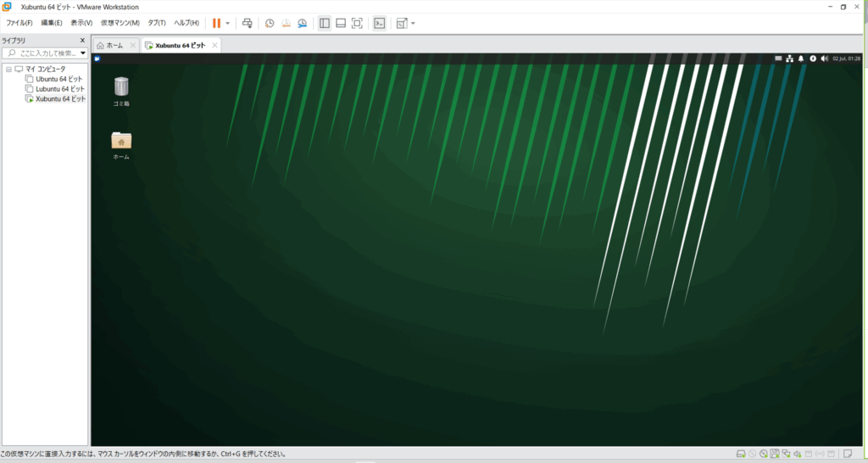The width and height of the screenshot is (868, 463).
Task: Open the 仮想マシン(M) menu
Action: [x=120, y=23]
